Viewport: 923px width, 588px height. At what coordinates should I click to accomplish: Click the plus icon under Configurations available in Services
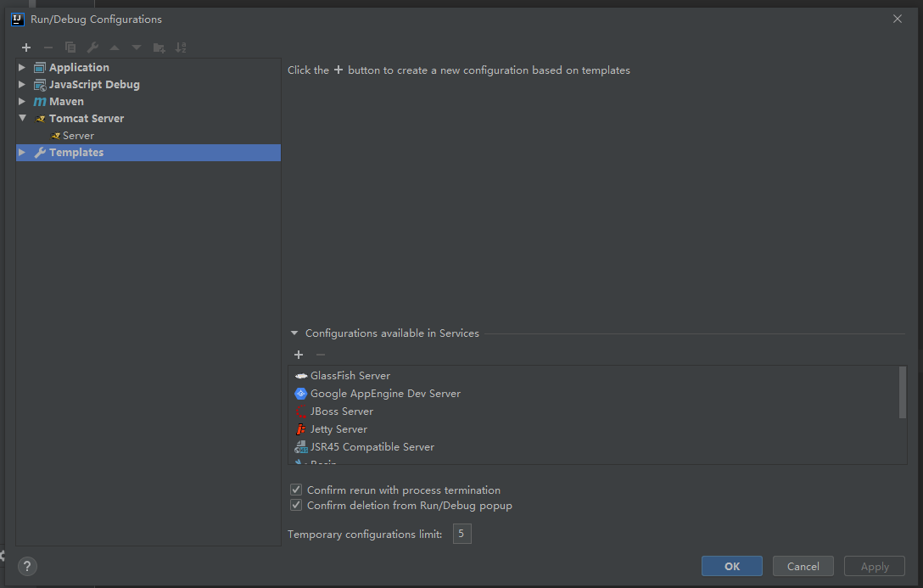pos(298,354)
